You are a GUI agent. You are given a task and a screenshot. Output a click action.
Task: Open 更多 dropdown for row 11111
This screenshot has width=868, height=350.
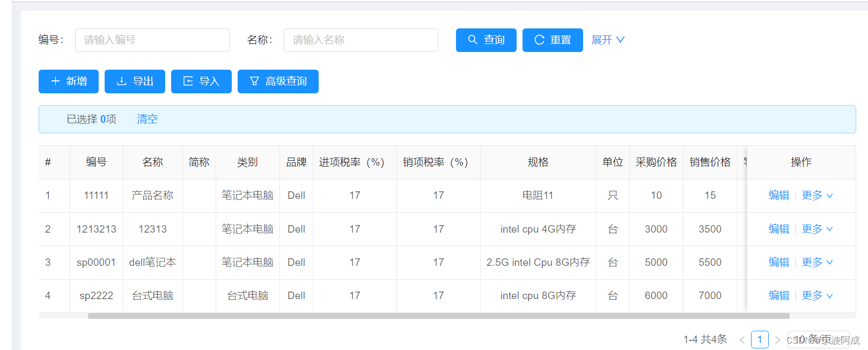pyautogui.click(x=817, y=195)
